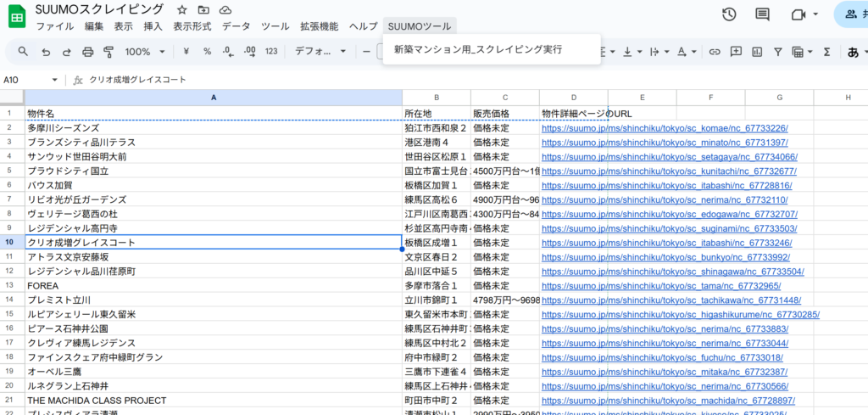Screen dimensions: 868x415
Task: Open the sc_bunkyo/nc_67733992 link
Action: (665, 257)
